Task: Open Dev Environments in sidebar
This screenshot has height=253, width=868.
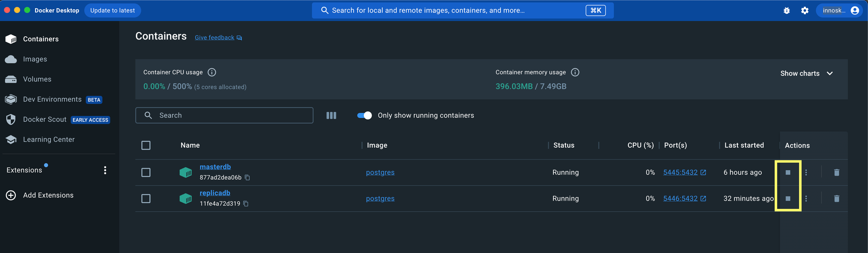Action: tap(52, 99)
